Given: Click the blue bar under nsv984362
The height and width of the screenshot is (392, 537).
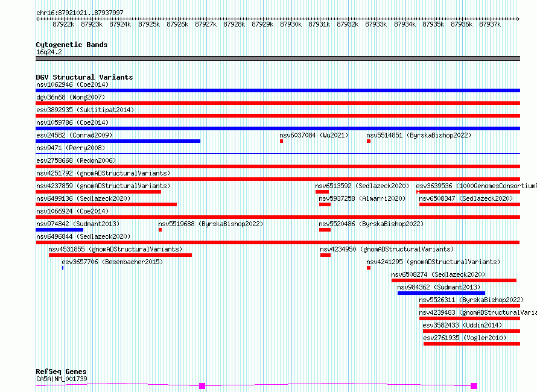Looking at the screenshot, I should click(441, 293).
